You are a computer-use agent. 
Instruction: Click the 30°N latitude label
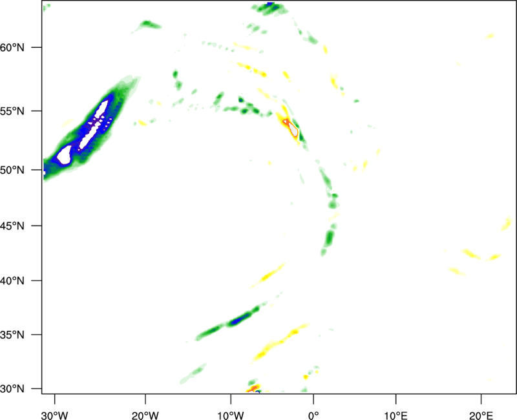pyautogui.click(x=12, y=389)
